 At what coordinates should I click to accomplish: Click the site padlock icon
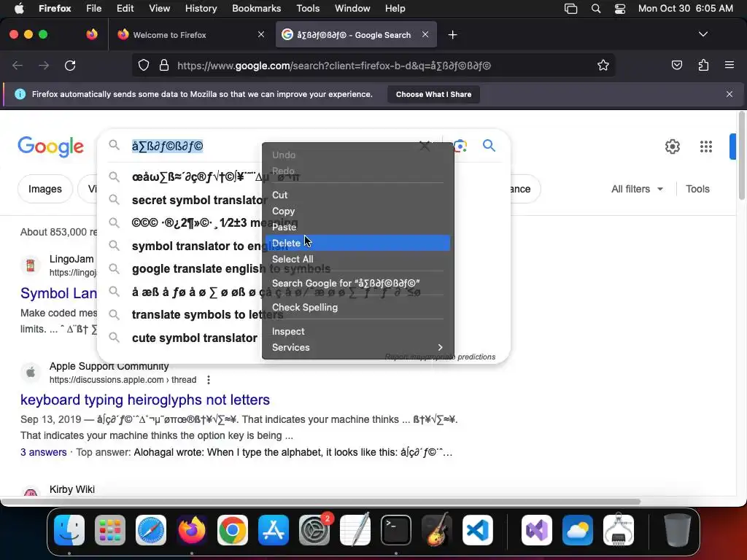coord(164,65)
